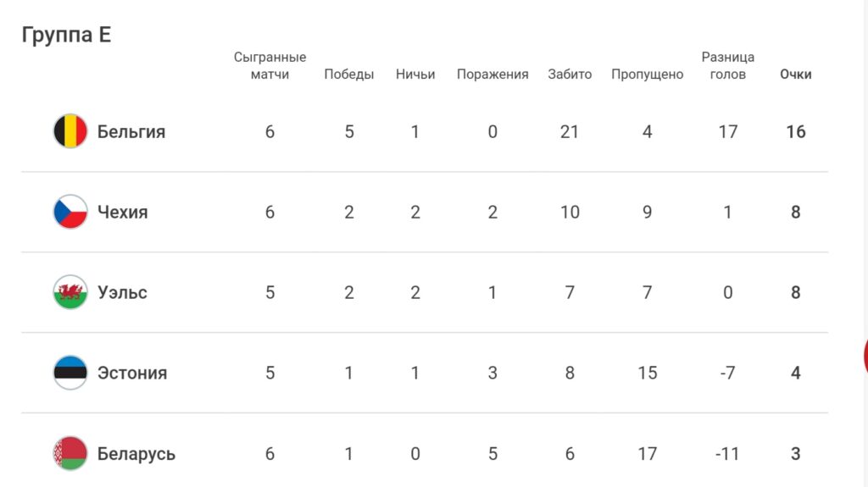Image resolution: width=868 pixels, height=487 pixels.
Task: Open the Эстония team link
Action: click(132, 373)
